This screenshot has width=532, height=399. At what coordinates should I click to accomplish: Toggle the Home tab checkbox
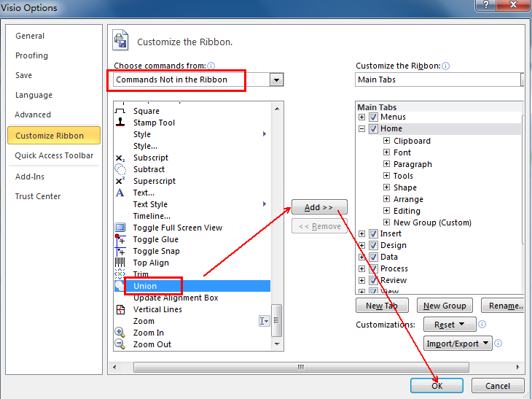373,128
